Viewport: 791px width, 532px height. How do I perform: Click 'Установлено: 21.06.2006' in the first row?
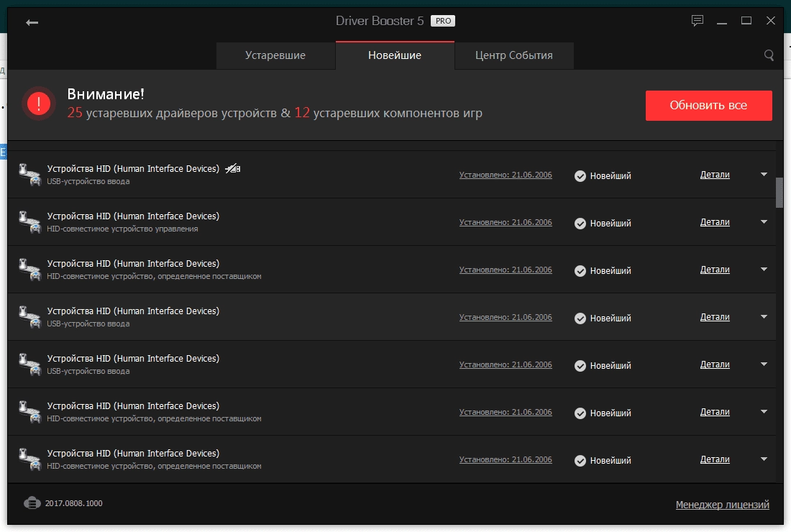coord(506,175)
